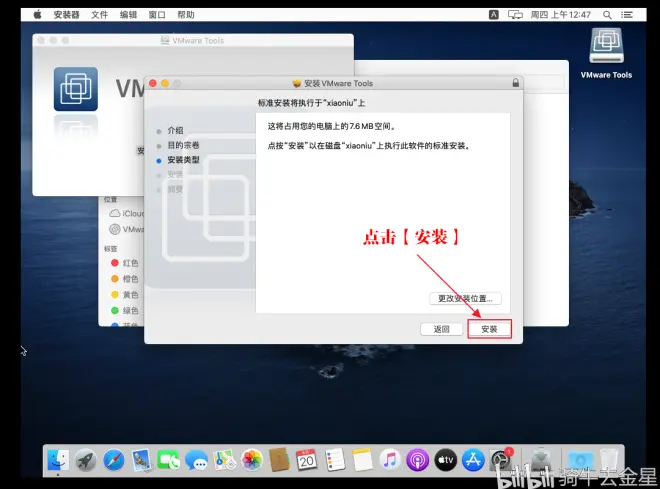The height and width of the screenshot is (489, 660).
Task: Select the 黄色 yellow tag in Finder
Action: [125, 295]
